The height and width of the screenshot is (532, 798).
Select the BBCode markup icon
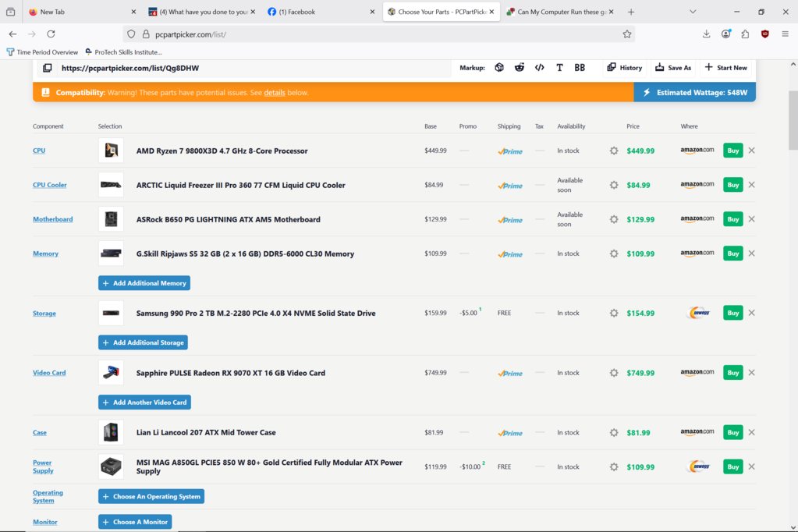pos(580,67)
